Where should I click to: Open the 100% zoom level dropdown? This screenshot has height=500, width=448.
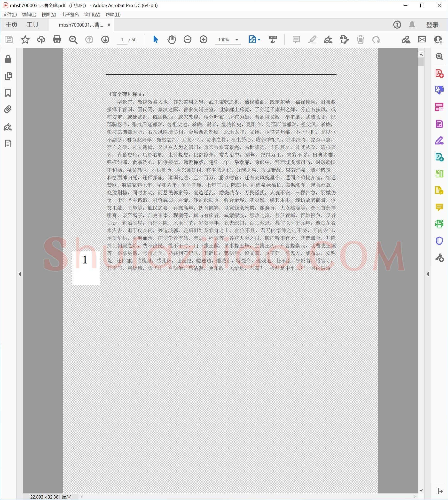pyautogui.click(x=236, y=40)
